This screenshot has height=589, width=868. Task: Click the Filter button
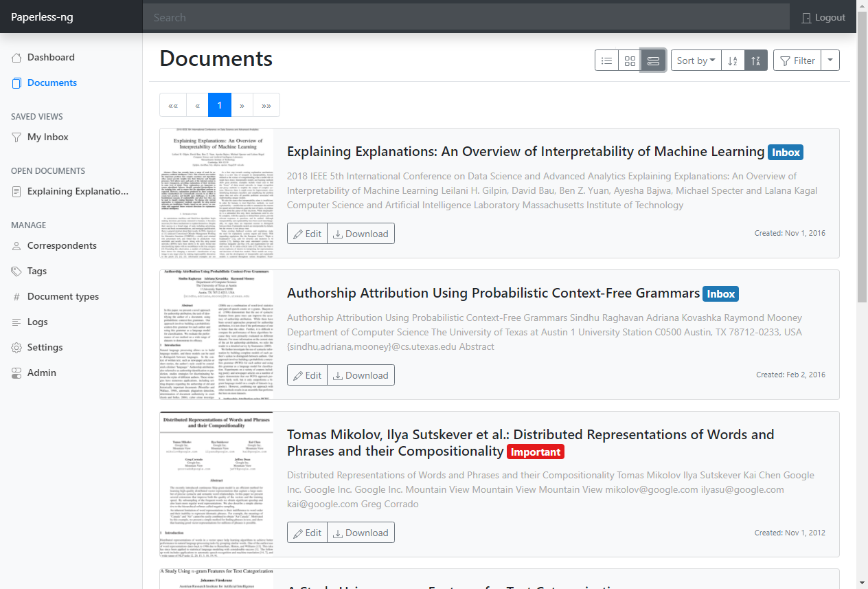tap(797, 60)
